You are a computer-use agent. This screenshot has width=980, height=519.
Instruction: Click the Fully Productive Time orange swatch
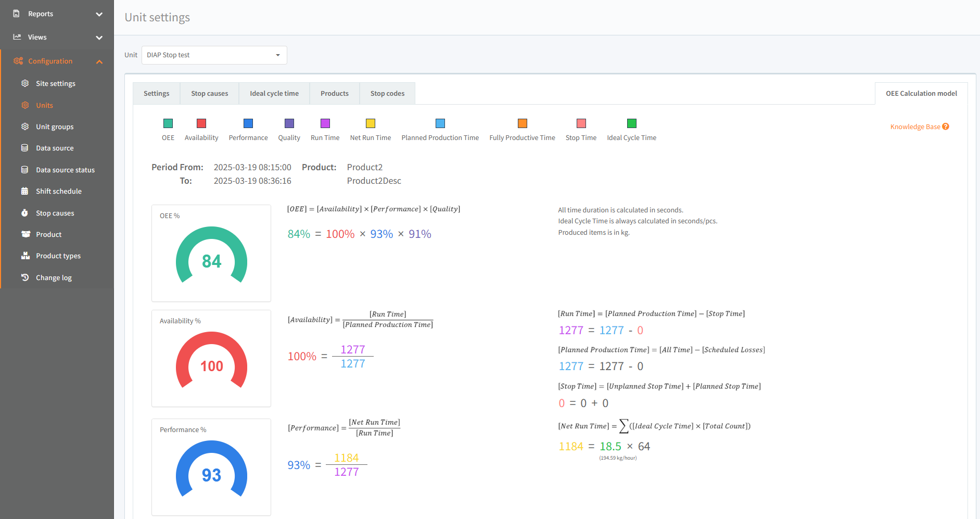click(x=523, y=123)
